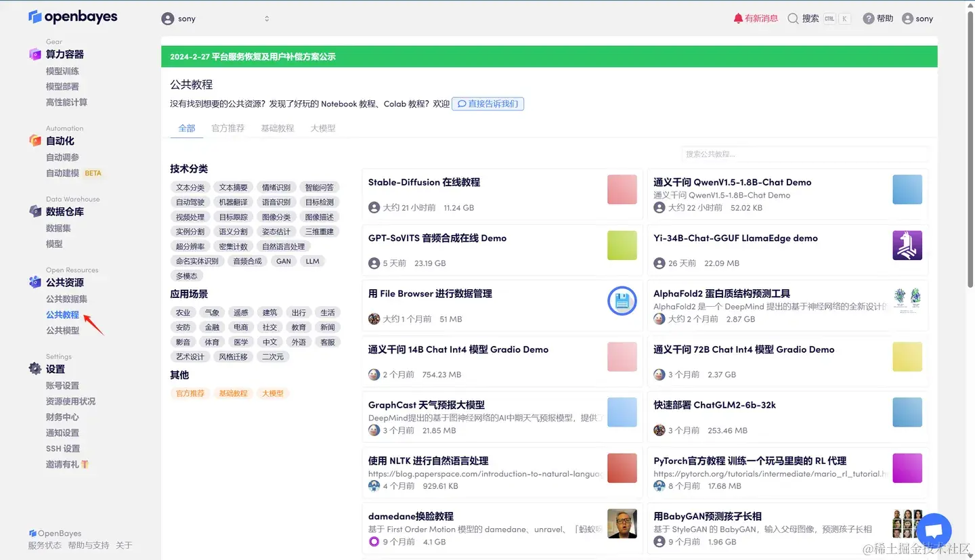Click the 算力容器 Gear section icon

(x=35, y=54)
